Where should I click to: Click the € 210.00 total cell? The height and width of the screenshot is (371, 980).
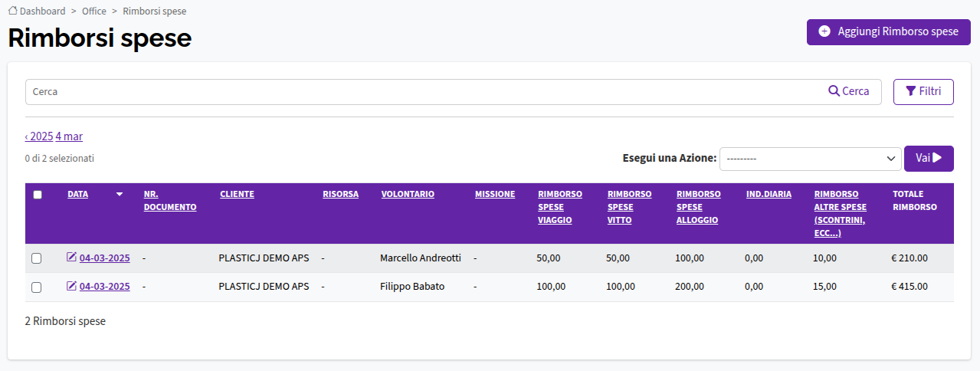tap(910, 258)
